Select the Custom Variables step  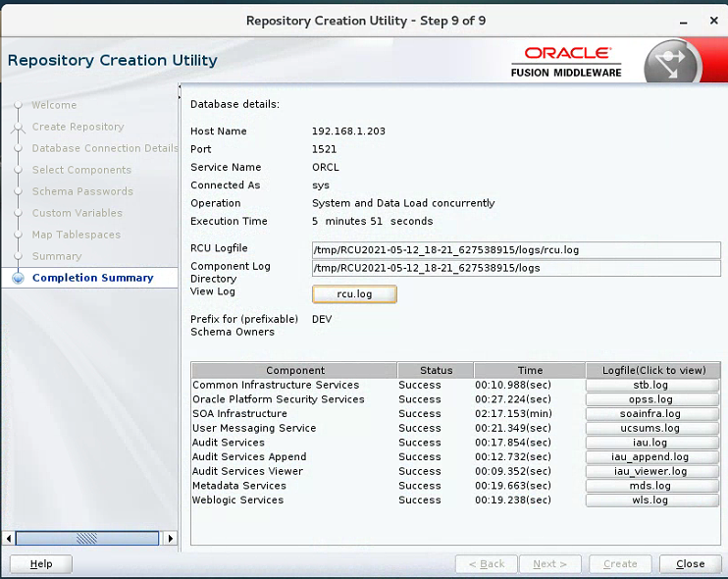[x=78, y=213]
